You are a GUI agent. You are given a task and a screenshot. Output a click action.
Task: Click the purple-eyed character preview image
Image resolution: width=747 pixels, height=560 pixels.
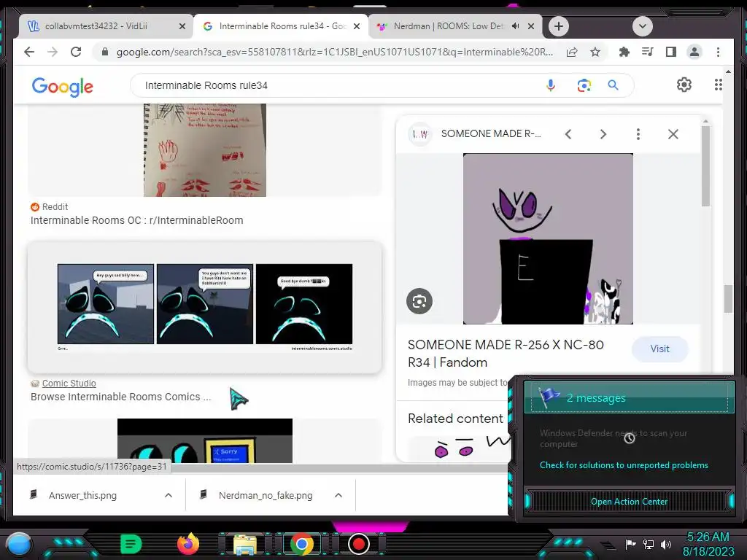pos(548,238)
